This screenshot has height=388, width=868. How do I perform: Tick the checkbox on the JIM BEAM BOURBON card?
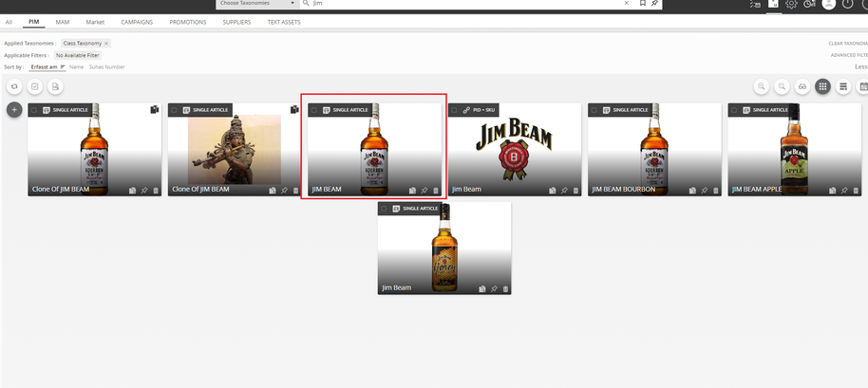pyautogui.click(x=594, y=110)
